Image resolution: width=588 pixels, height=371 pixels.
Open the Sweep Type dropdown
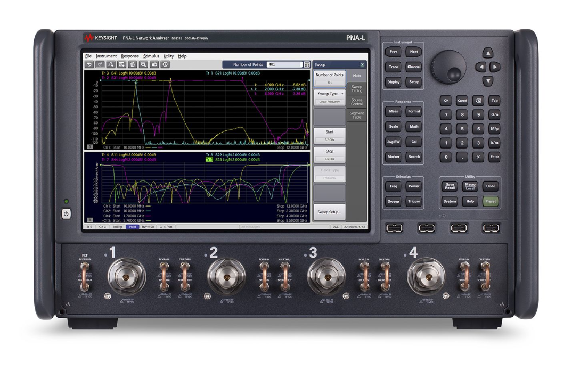pos(330,94)
